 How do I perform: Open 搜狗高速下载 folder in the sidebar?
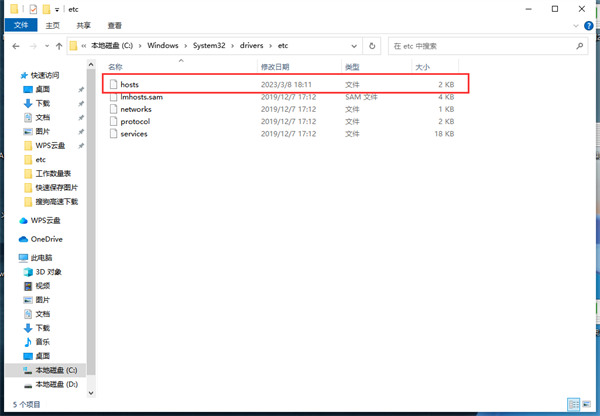(x=56, y=202)
